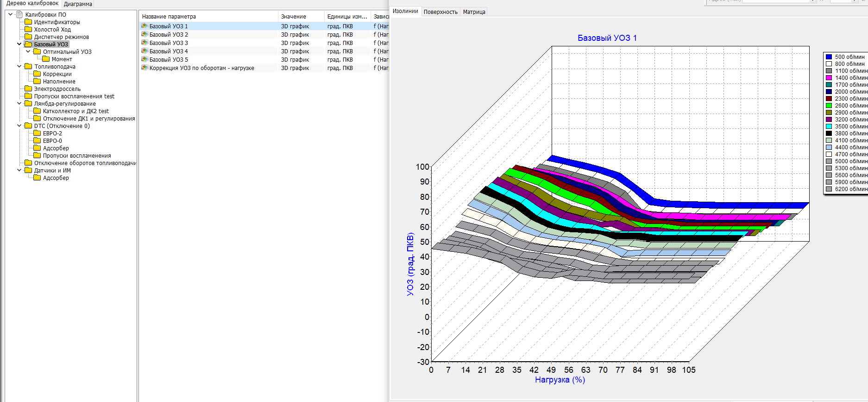
Task: Click the Калибровки ПО root document icon
Action: 19,14
